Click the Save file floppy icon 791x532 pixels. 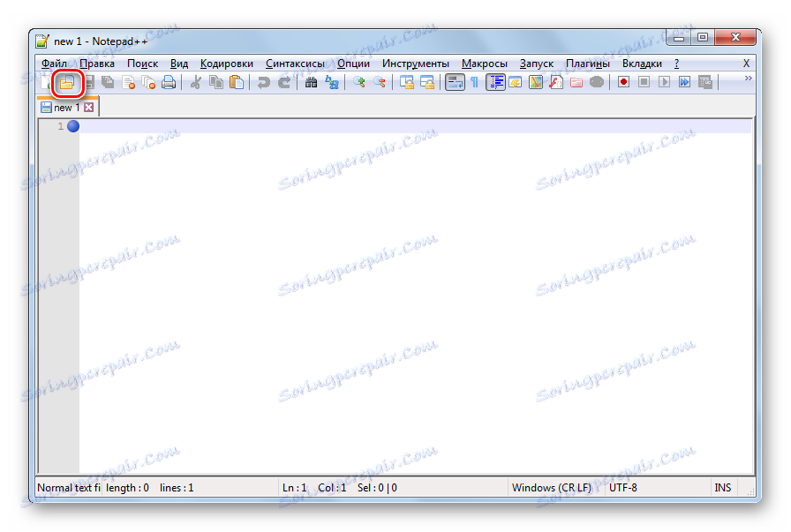[89, 82]
